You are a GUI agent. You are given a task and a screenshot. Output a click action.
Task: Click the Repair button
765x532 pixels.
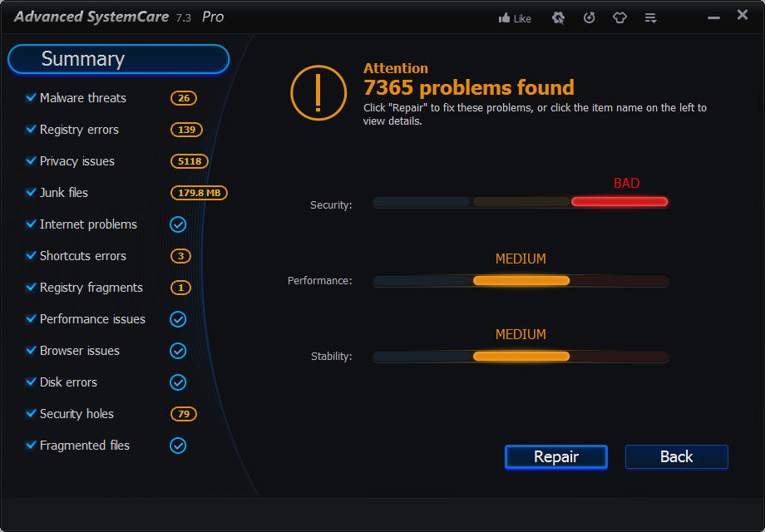point(556,457)
